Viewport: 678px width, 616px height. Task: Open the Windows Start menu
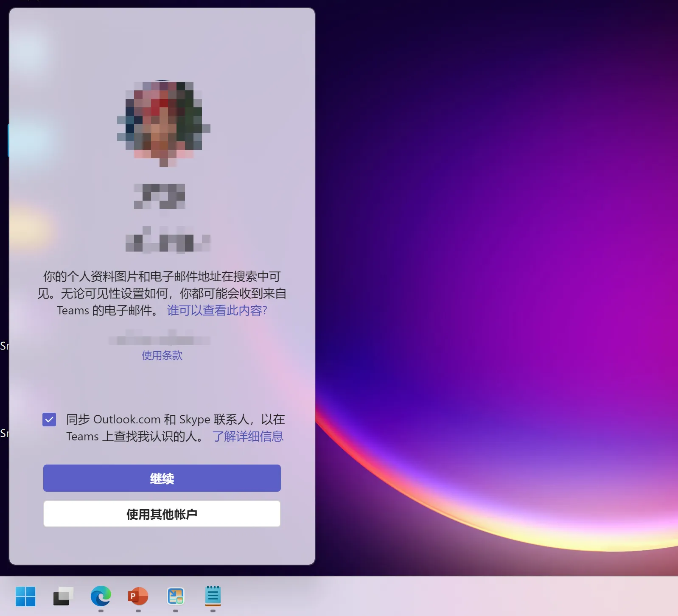point(25,596)
